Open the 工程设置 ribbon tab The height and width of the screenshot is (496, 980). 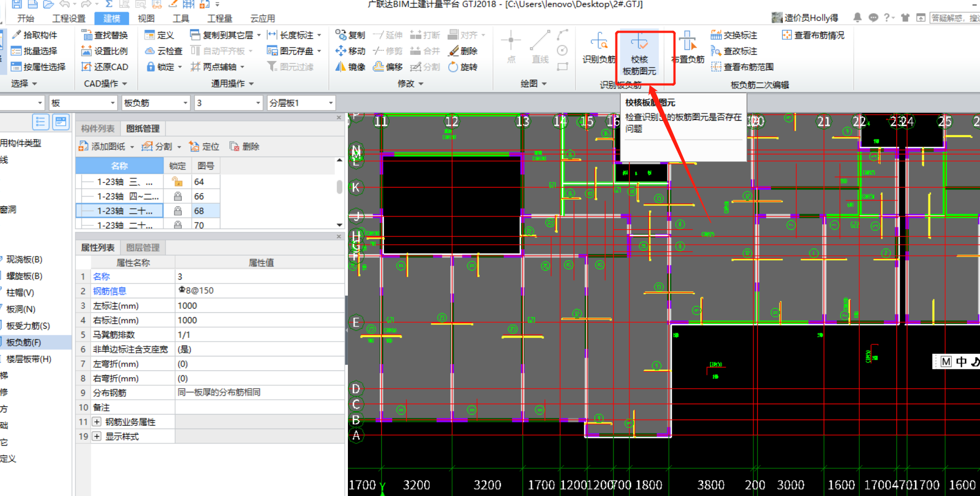69,18
